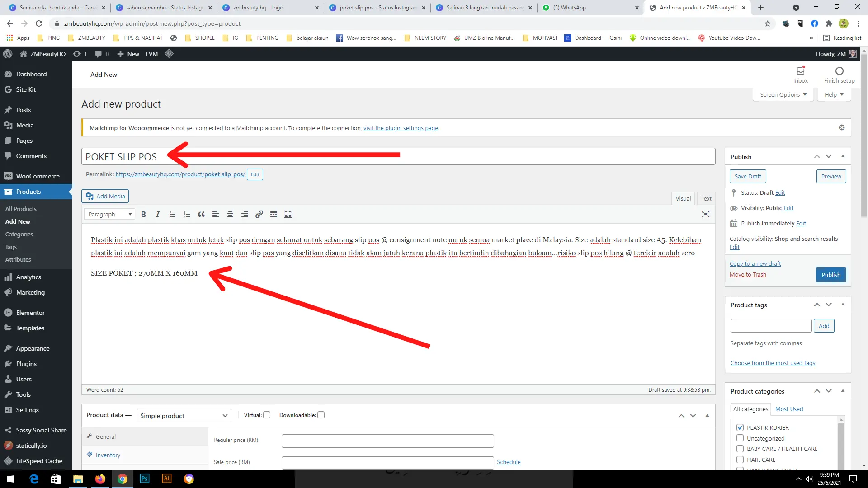Dismiss the Mailchimp notice
868x488 pixels.
pyautogui.click(x=842, y=127)
